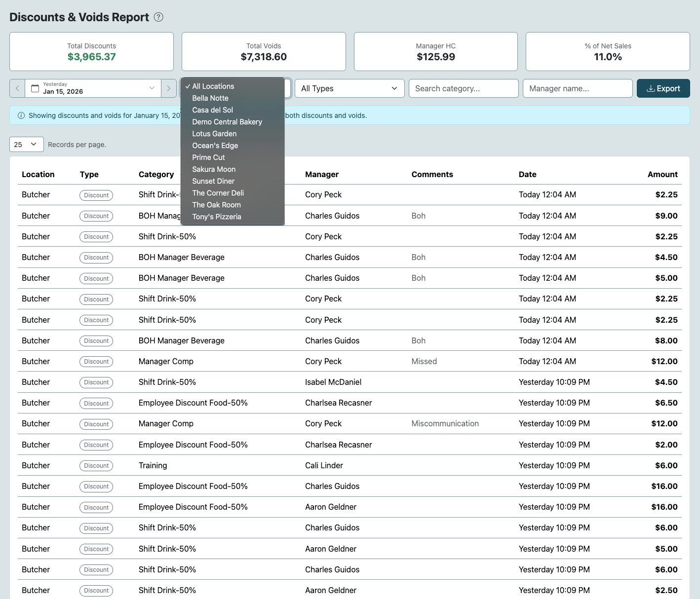
Task: Click the info icon in banner
Action: [21, 115]
